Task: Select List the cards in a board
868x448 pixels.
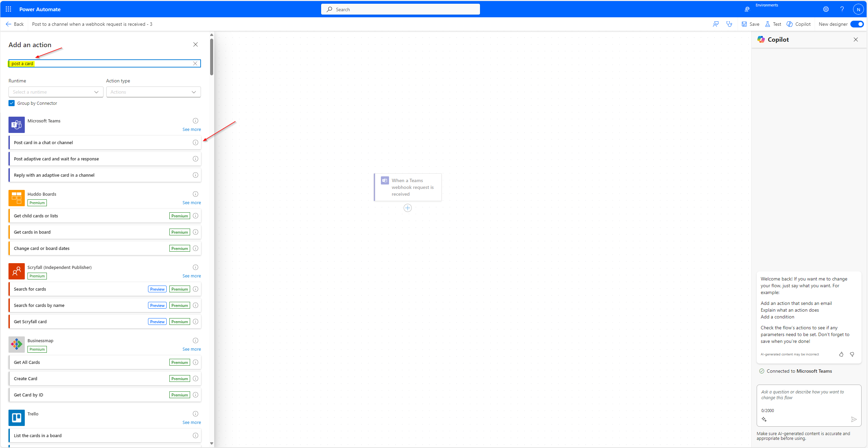Action: [105, 435]
